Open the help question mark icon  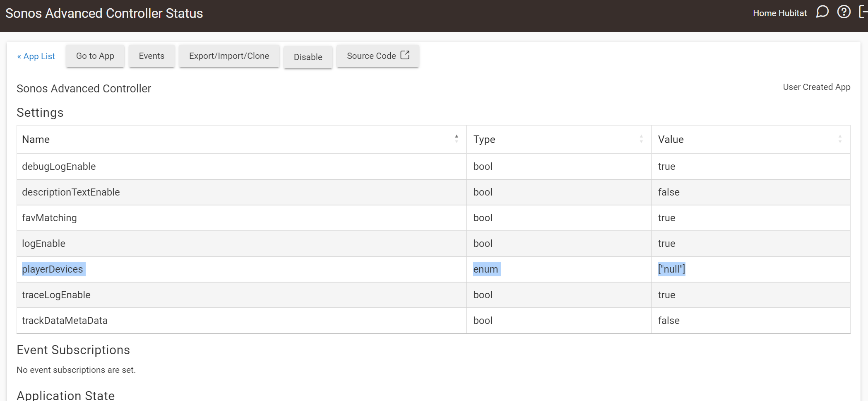[x=844, y=12]
